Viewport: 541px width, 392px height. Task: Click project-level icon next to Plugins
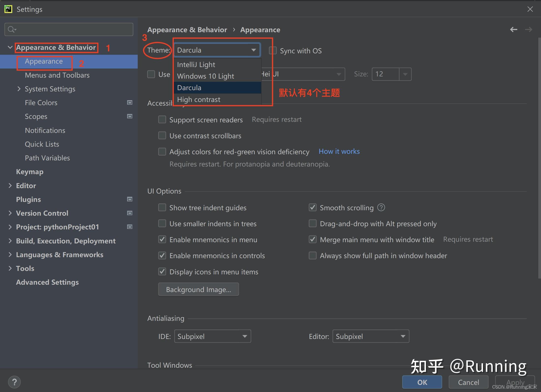(130, 199)
